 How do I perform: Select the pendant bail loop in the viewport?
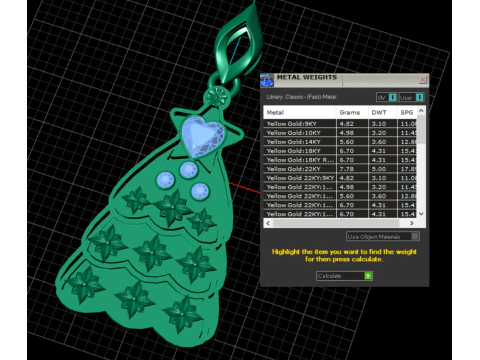(238, 45)
